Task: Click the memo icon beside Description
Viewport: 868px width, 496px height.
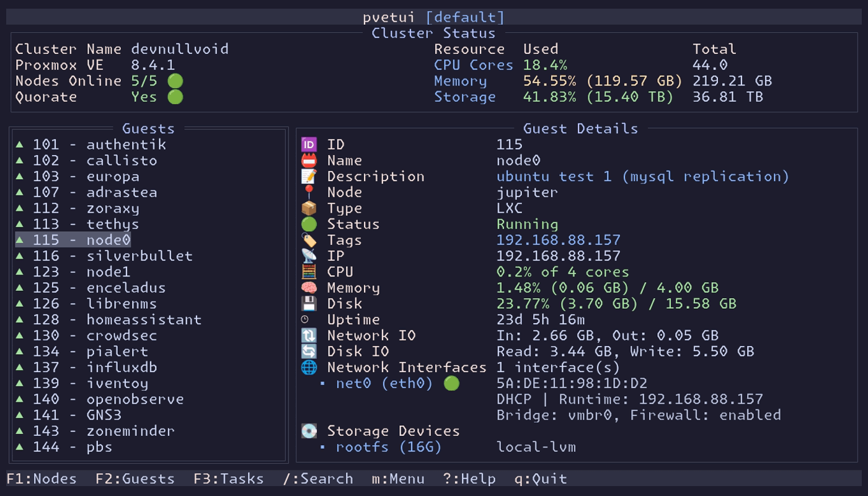Action: (x=309, y=177)
